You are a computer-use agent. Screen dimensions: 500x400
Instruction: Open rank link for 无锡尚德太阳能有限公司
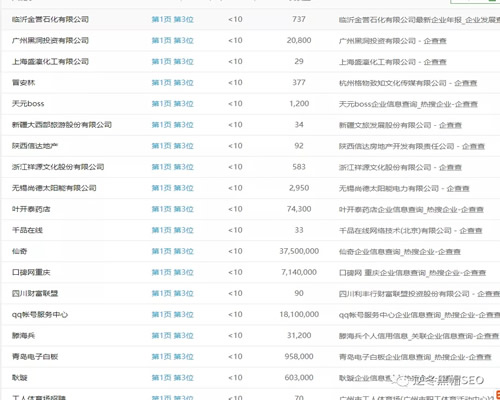pyautogui.click(x=172, y=188)
